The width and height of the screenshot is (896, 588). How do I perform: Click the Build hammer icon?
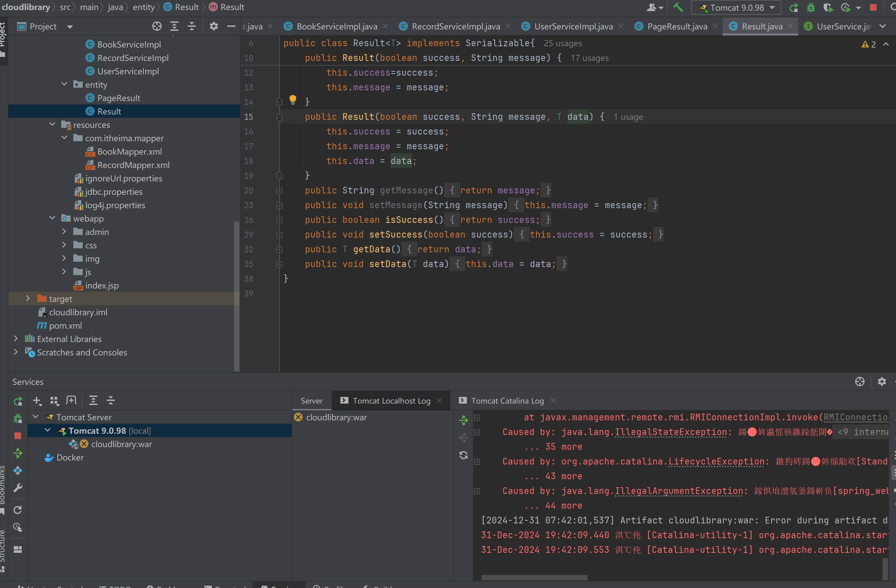click(678, 7)
